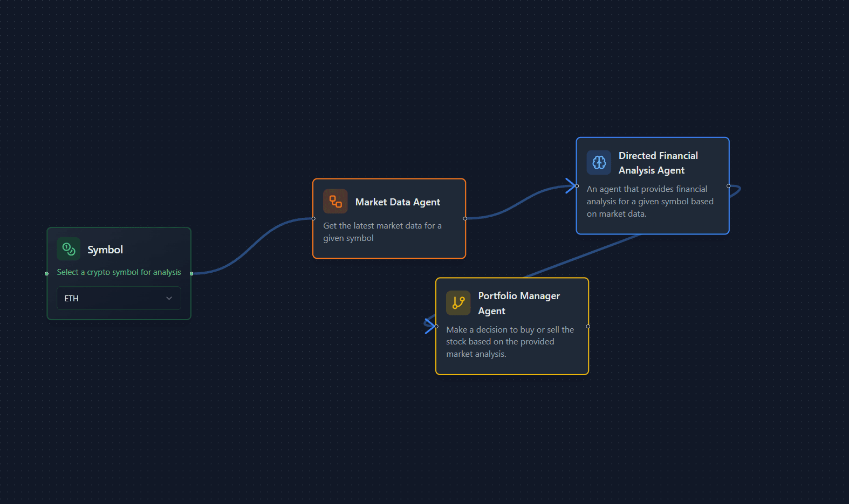Click Market Data Agent's left input handle
849x504 pixels.
313,218
